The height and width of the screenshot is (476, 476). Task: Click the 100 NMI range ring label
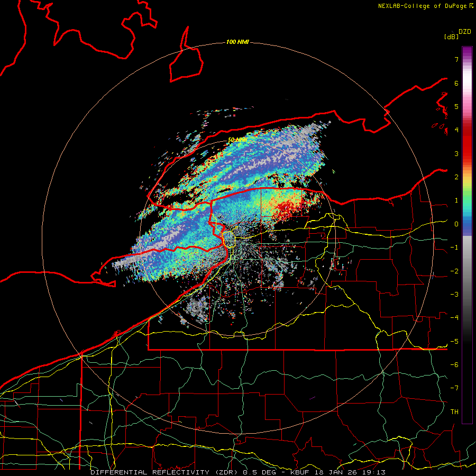pyautogui.click(x=237, y=42)
